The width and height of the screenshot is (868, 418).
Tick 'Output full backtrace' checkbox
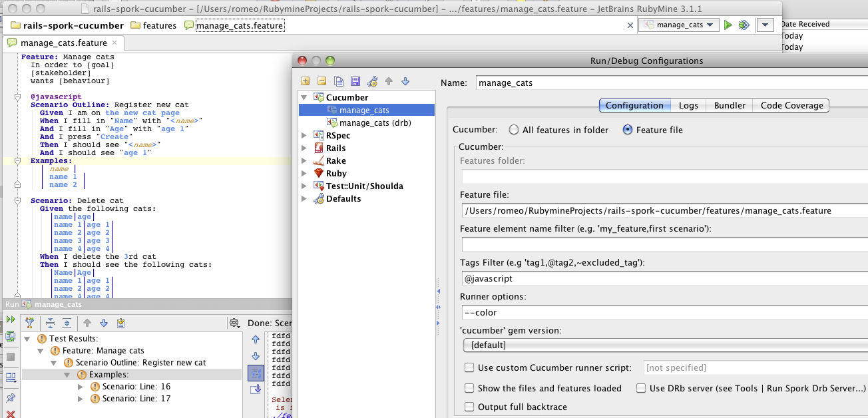pos(470,407)
